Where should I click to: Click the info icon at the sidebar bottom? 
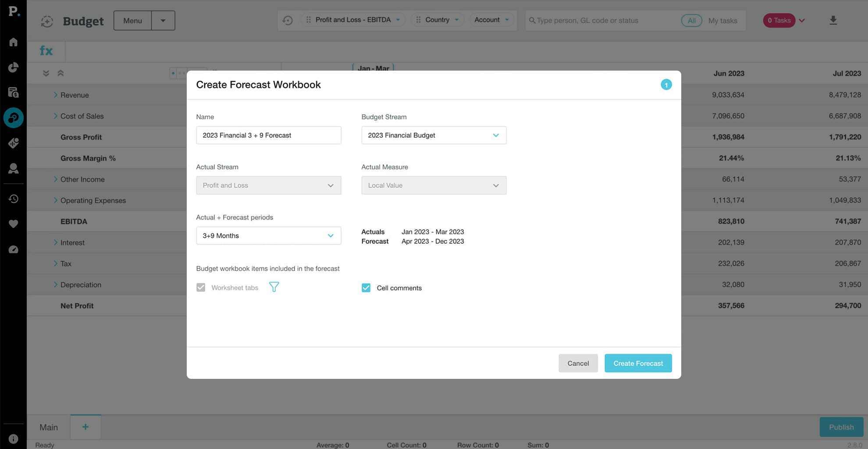13,438
